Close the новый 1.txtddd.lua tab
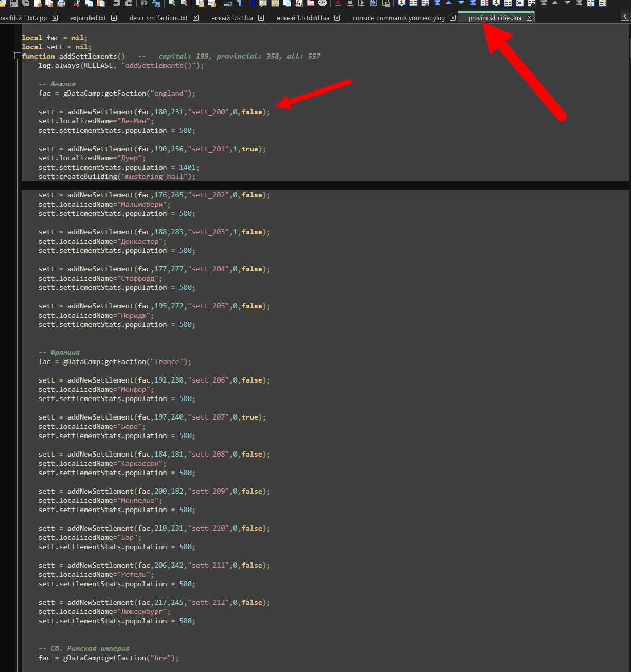This screenshot has width=631, height=672. tap(337, 18)
